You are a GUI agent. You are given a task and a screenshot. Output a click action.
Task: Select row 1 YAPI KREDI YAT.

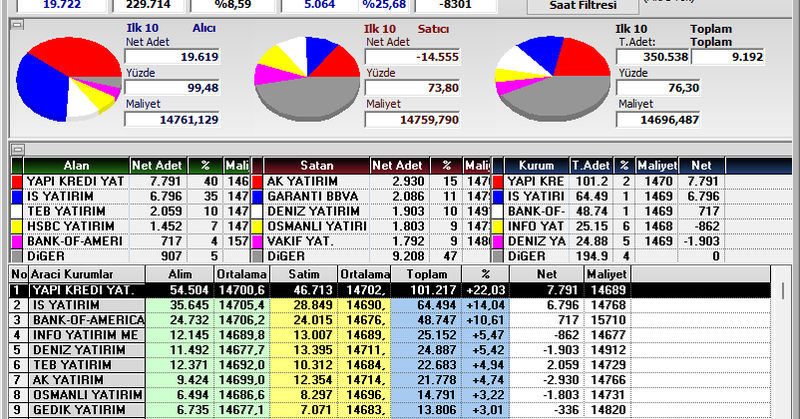pyautogui.click(x=390, y=290)
